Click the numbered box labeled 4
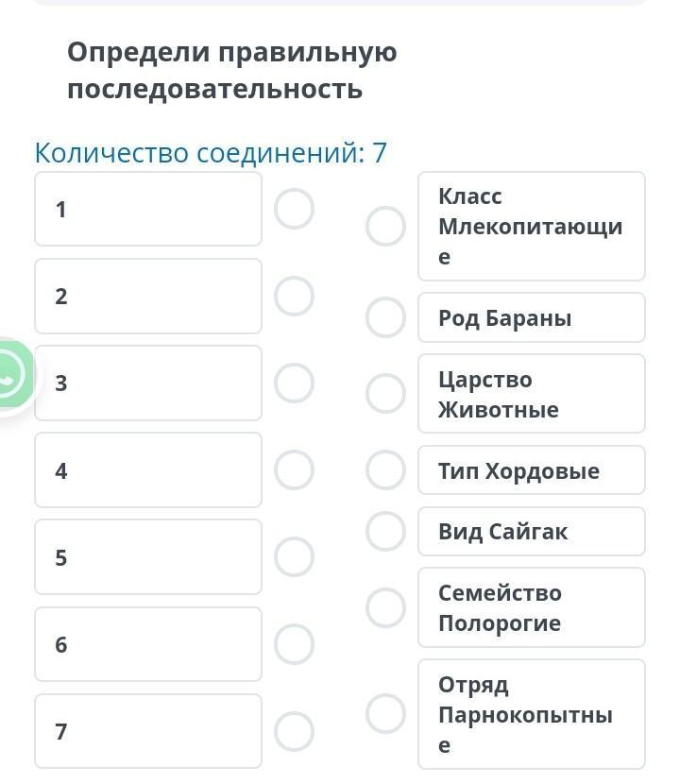The image size is (680, 784). (x=148, y=469)
